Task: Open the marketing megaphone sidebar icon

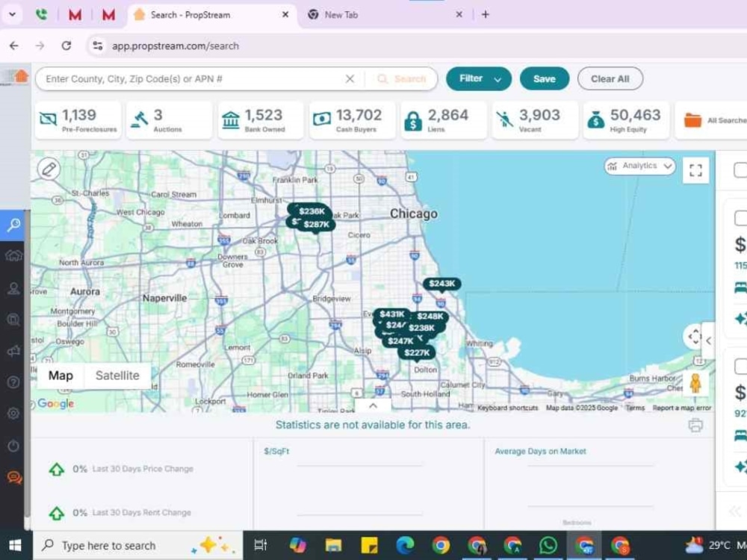Action: (13, 352)
